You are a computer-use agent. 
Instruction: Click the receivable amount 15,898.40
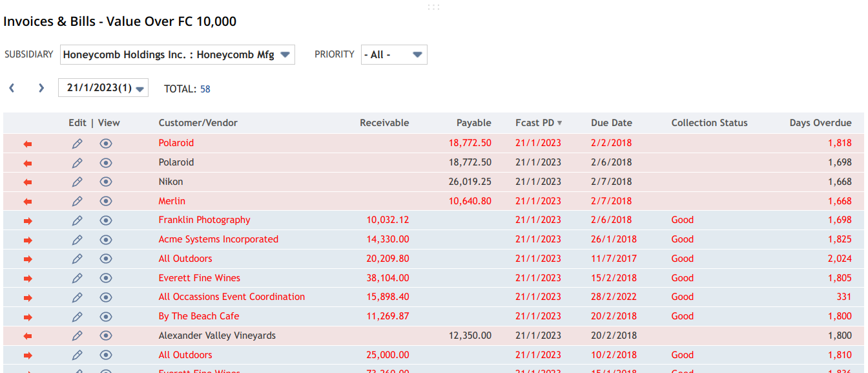point(388,297)
